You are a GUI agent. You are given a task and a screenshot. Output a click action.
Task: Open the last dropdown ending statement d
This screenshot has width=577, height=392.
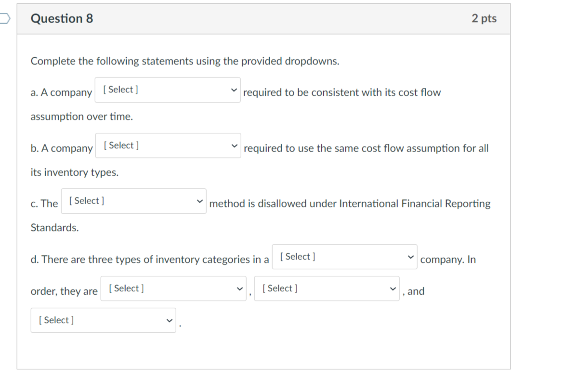104,320
